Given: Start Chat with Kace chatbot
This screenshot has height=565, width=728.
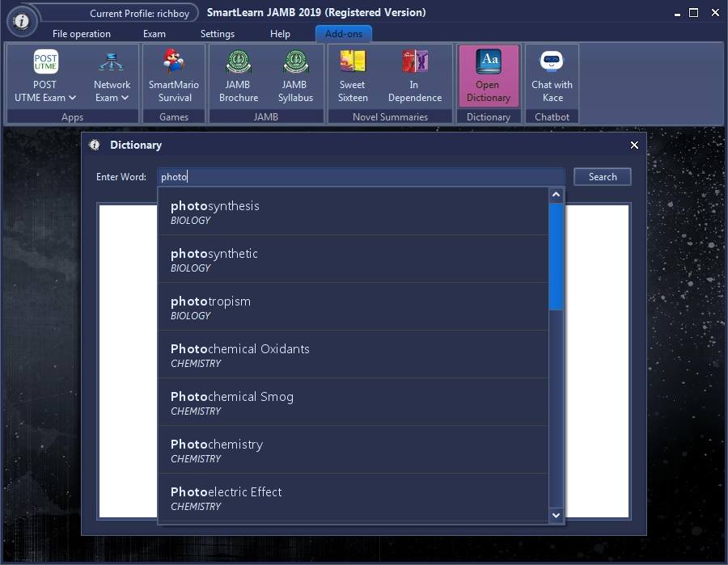Looking at the screenshot, I should [552, 76].
